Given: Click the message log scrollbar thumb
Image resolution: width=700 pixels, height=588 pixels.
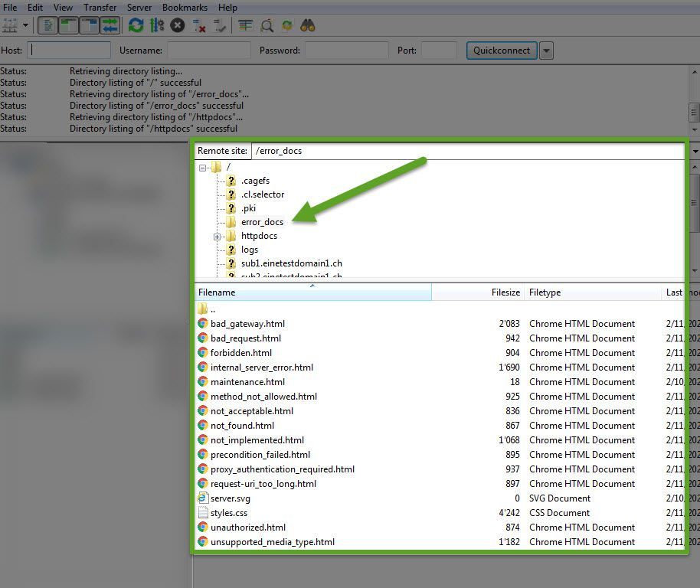Looking at the screenshot, I should 694,112.
